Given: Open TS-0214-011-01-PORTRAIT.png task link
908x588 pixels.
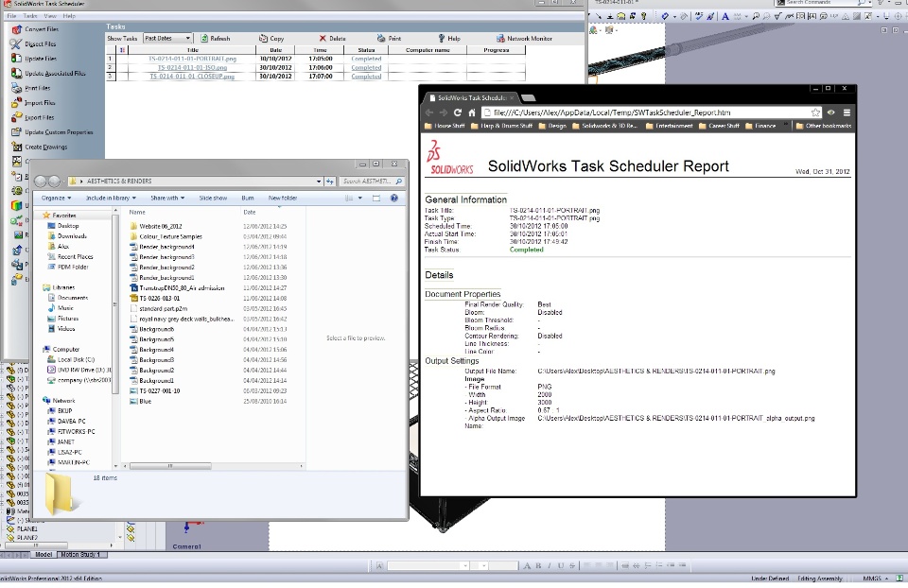Looking at the screenshot, I should (192, 59).
